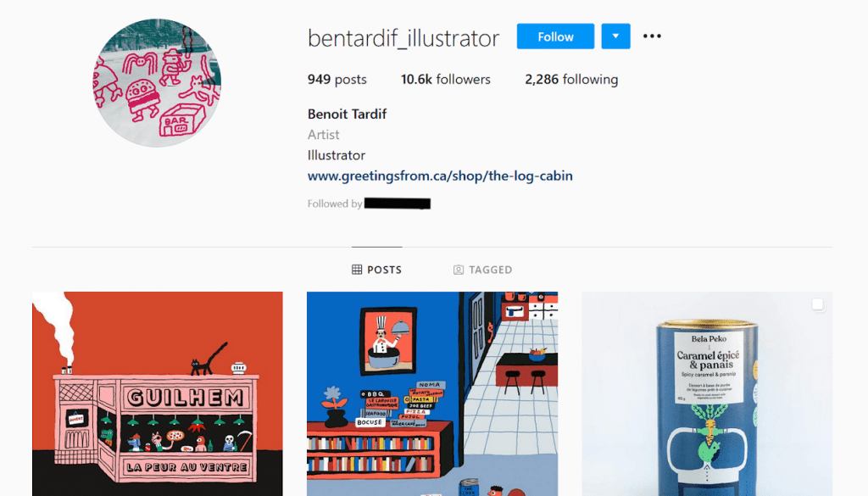Image resolution: width=868 pixels, height=496 pixels.
Task: Open the three-dots options menu
Action: coord(652,36)
